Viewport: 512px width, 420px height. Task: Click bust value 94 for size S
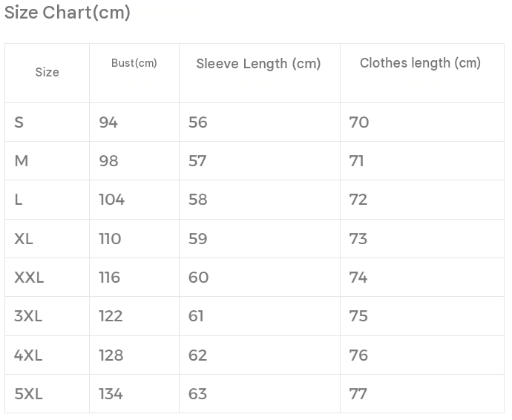(108, 122)
